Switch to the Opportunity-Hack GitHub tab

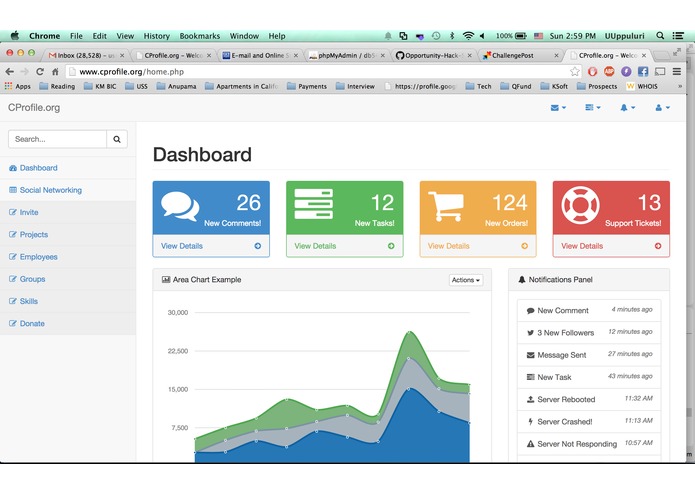(433, 55)
